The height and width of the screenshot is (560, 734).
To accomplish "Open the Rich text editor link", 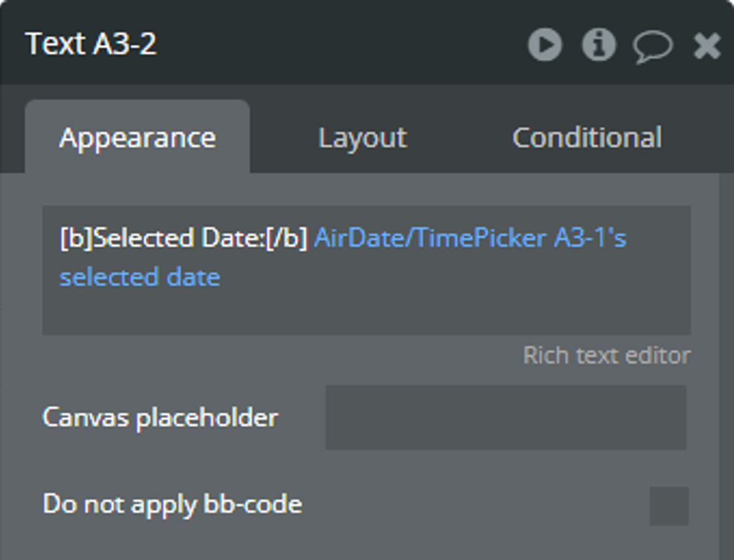I will tap(606, 356).
